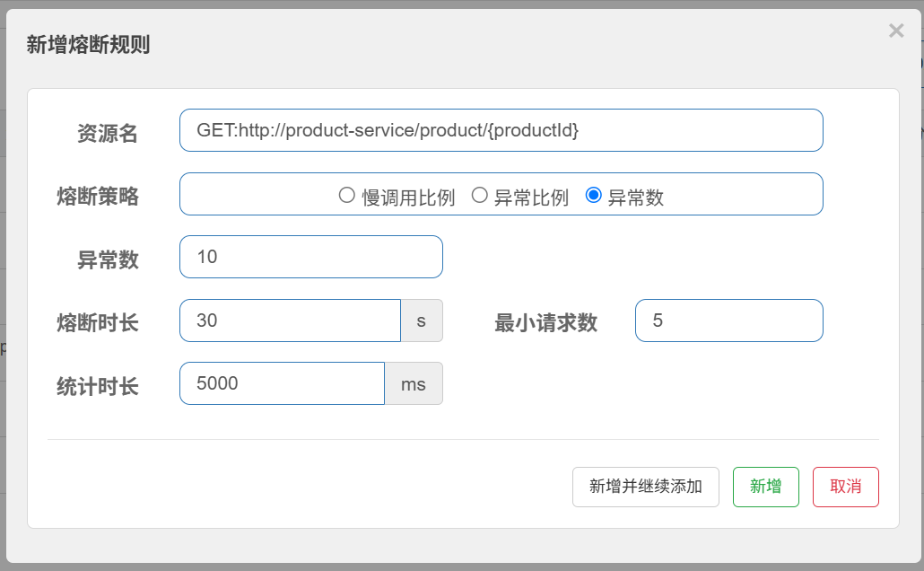
Task: Choose the 异常比例 radio option
Action: 480,196
